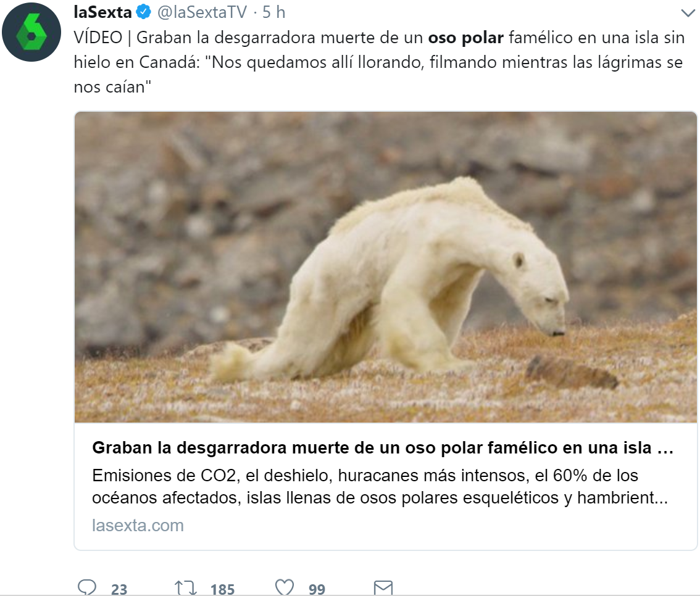The width and height of the screenshot is (700, 596).
Task: Click the tweet text starting 'VÍDEO'
Action: (379, 62)
